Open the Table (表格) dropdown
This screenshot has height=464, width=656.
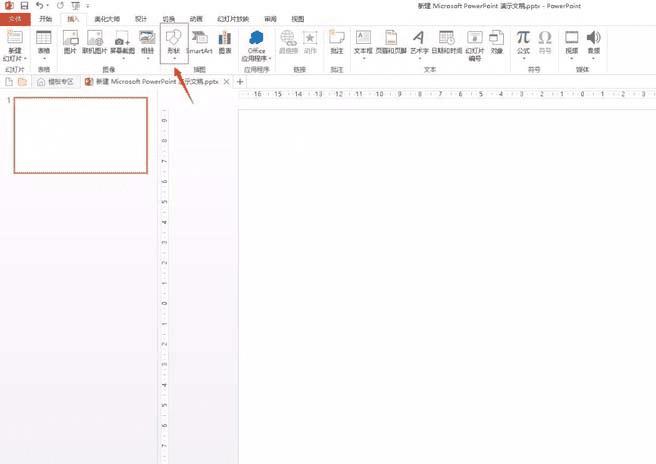(x=44, y=44)
